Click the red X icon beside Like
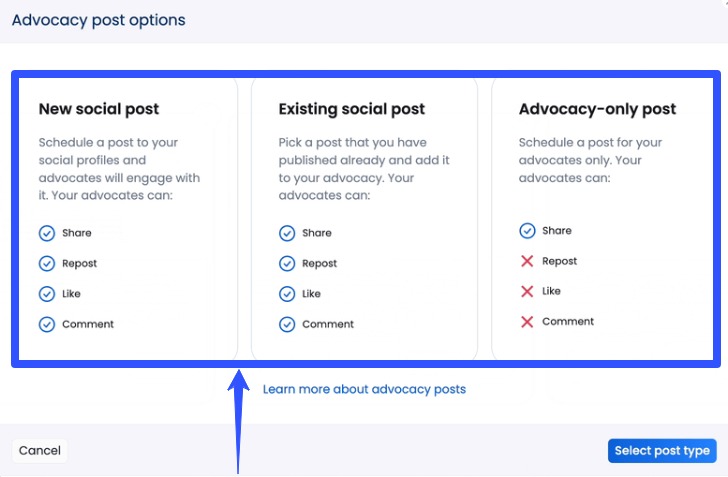This screenshot has height=477, width=728. click(x=527, y=291)
